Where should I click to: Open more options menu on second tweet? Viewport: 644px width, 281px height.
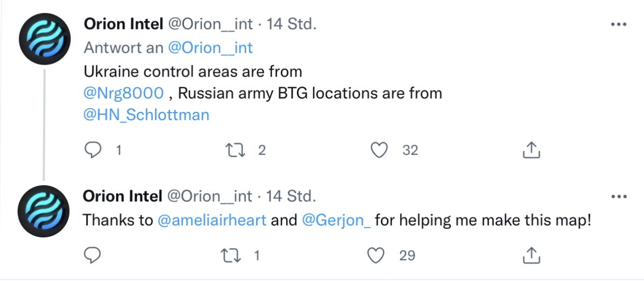618,196
